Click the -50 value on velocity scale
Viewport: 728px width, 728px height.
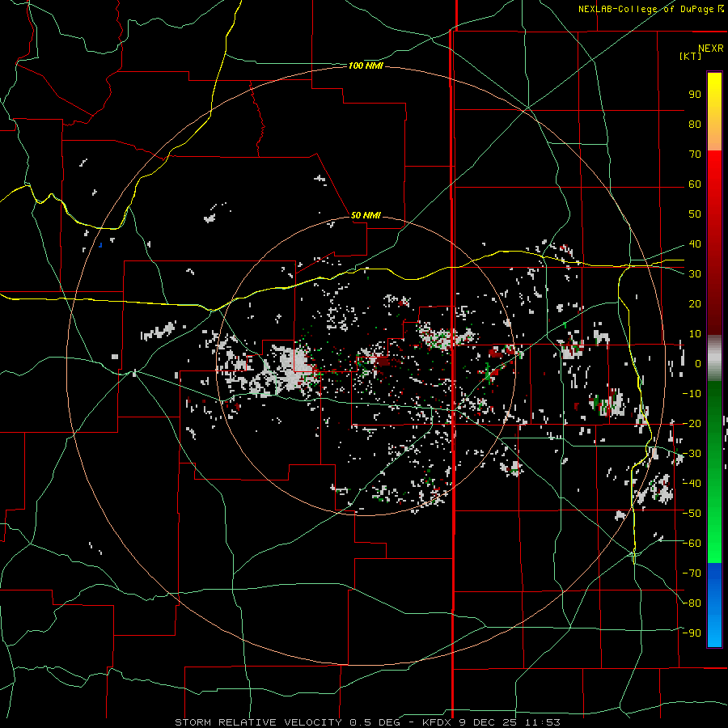(692, 514)
